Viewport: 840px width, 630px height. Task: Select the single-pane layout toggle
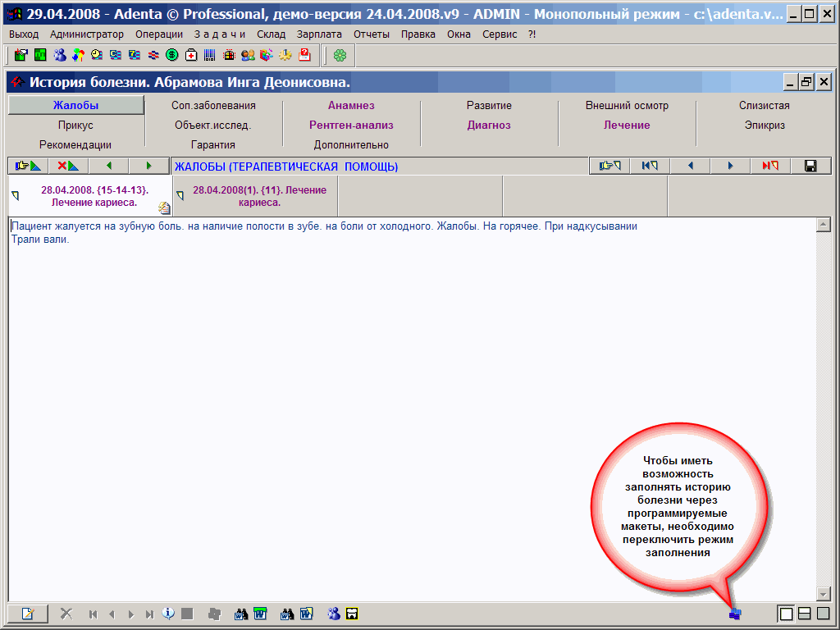pyautogui.click(x=786, y=613)
